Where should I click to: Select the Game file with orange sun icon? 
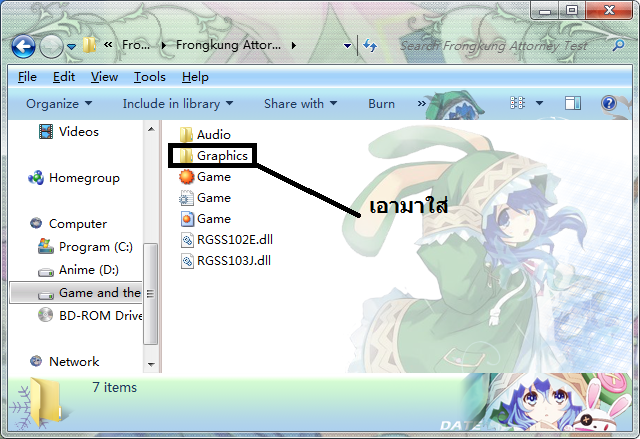point(205,177)
